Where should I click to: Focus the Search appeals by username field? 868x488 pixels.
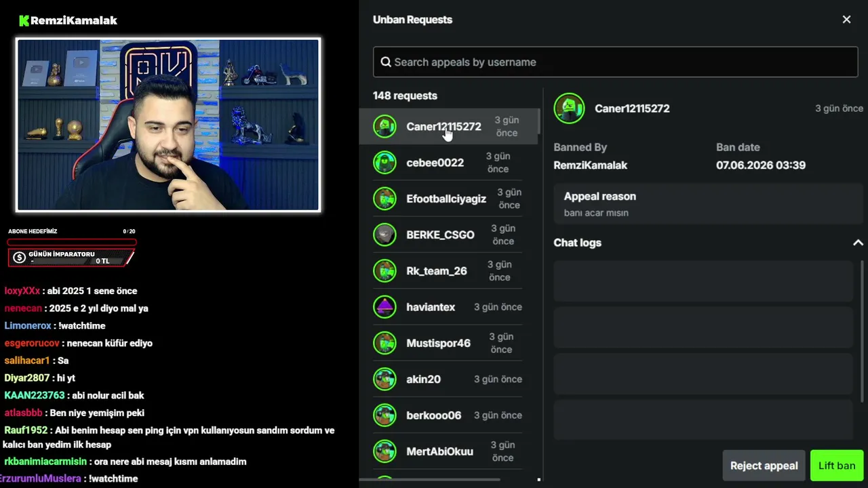click(x=615, y=62)
